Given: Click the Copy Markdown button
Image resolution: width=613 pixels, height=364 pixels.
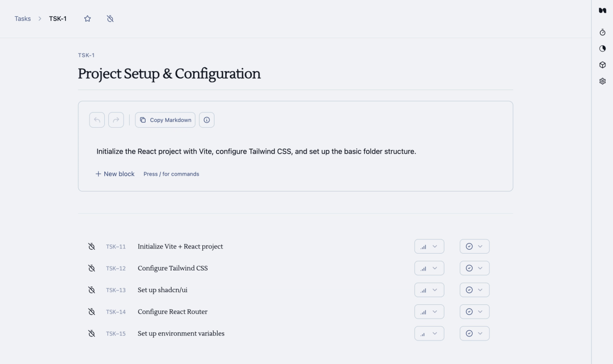Looking at the screenshot, I should tap(165, 120).
